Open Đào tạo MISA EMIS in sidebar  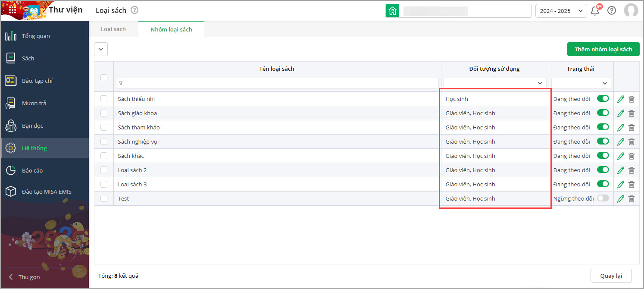[x=44, y=192]
